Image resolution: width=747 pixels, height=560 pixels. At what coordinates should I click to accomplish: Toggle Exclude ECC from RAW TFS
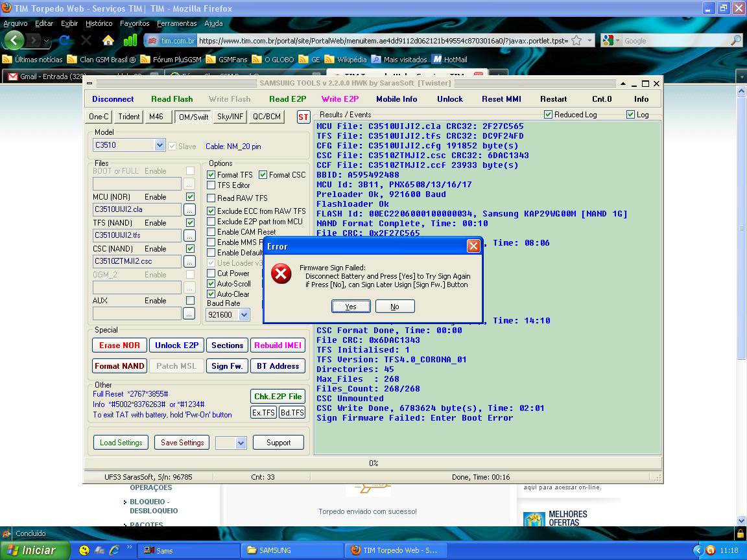click(x=211, y=211)
